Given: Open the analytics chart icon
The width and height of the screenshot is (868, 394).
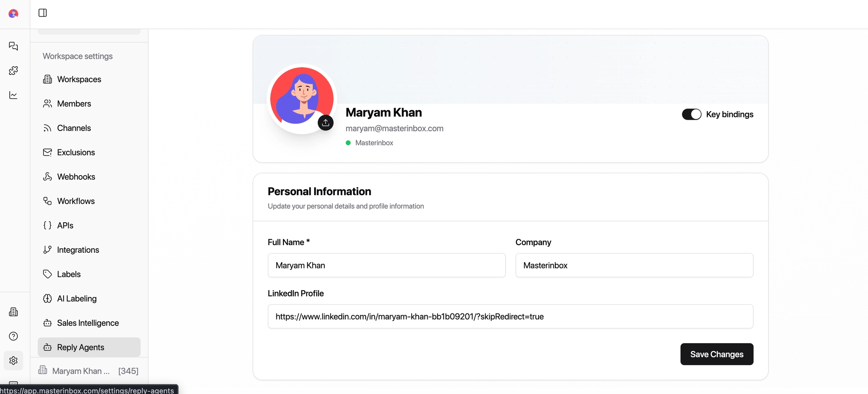Looking at the screenshot, I should pyautogui.click(x=14, y=95).
